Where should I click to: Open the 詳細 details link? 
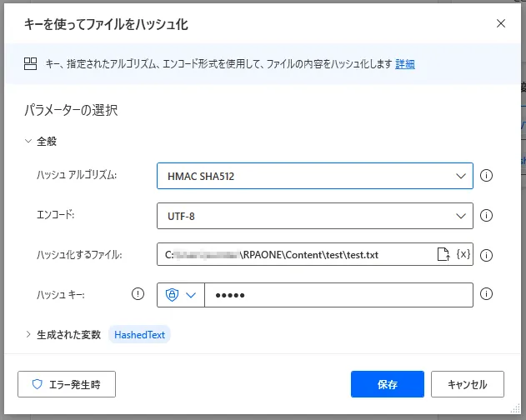point(405,63)
